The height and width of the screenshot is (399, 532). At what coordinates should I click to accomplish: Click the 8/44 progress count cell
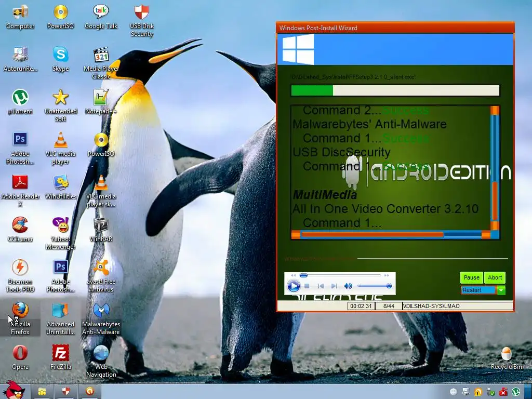click(x=389, y=306)
